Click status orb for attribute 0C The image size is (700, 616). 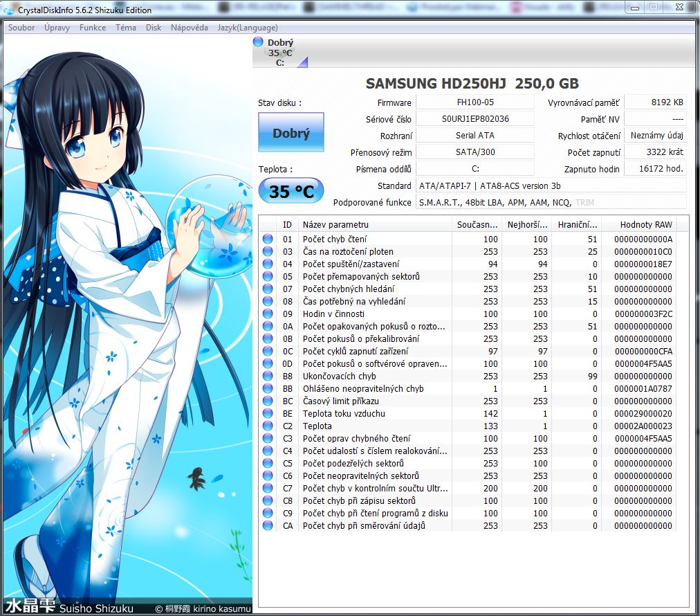268,352
